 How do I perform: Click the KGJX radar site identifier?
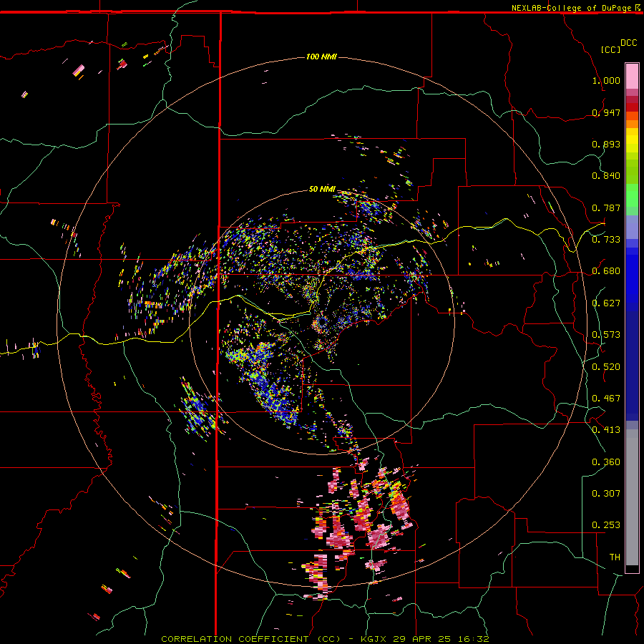click(373, 639)
